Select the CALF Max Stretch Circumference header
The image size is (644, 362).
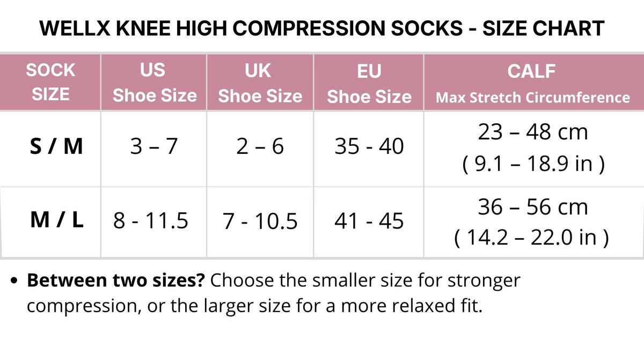coord(533,84)
